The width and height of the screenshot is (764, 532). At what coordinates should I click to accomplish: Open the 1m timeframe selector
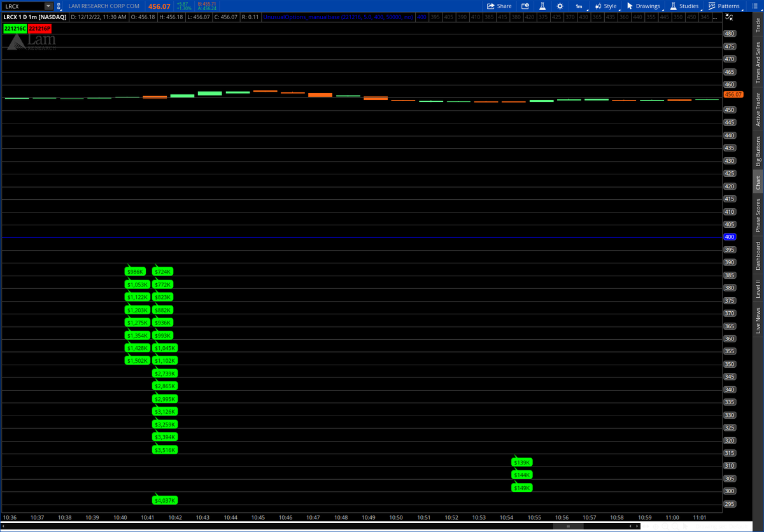(x=579, y=6)
